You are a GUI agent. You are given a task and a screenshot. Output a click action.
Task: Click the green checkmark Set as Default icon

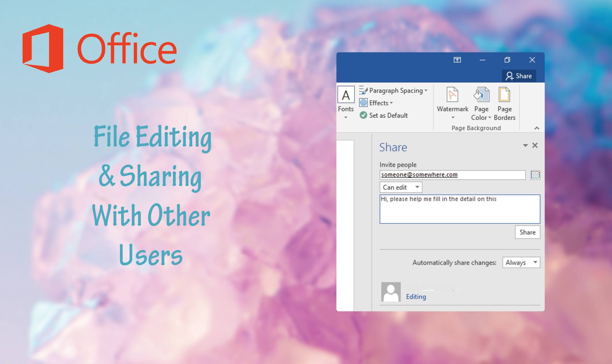[363, 115]
